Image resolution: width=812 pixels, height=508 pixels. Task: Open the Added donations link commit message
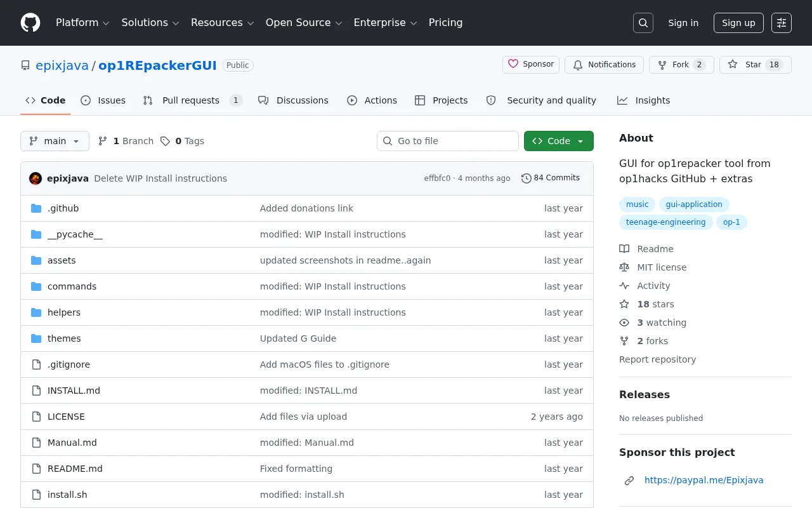point(306,208)
